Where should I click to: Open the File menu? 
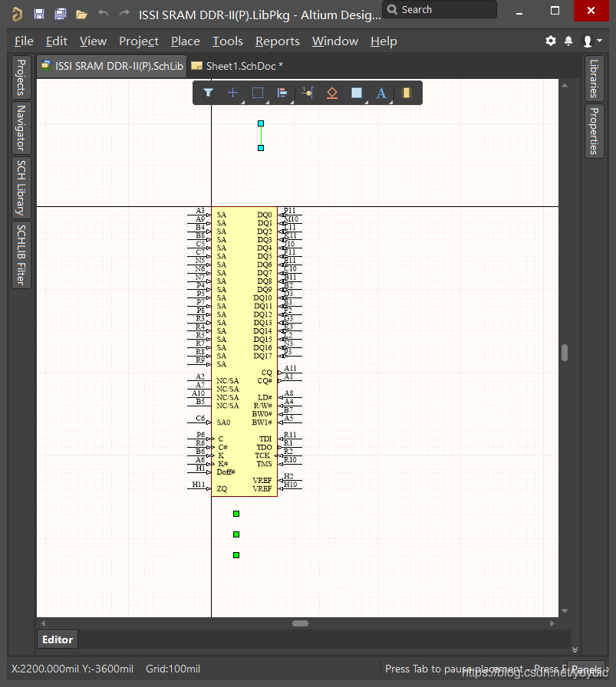click(x=24, y=41)
